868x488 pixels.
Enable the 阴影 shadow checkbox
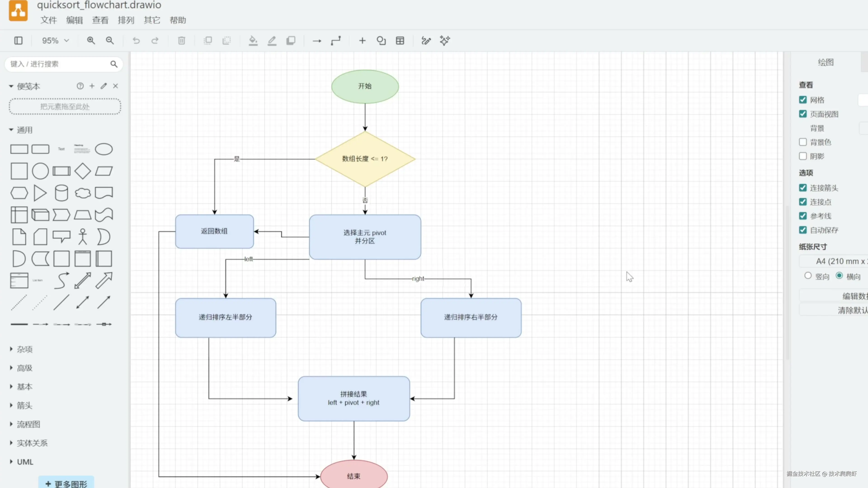coord(803,156)
